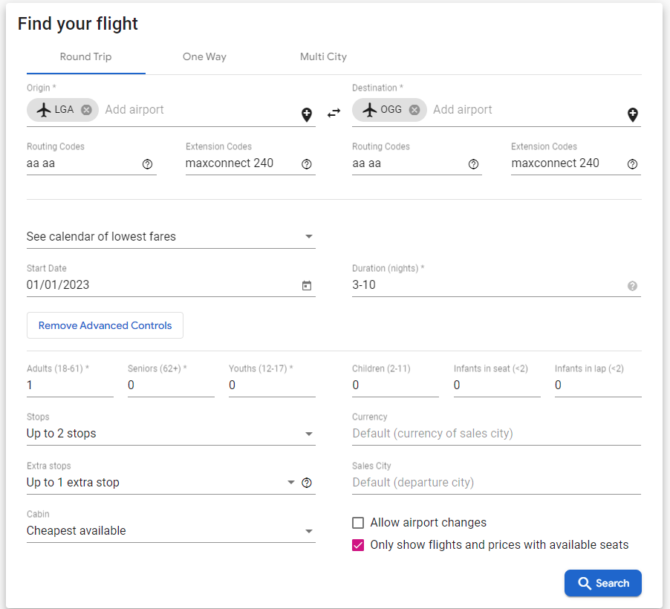Swap origin and destination airports
The height and width of the screenshot is (609, 670).
pos(334,113)
